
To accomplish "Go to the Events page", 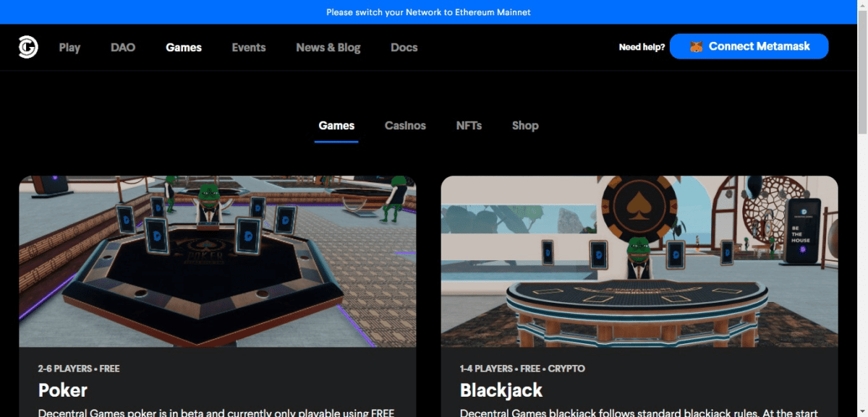I will (x=249, y=48).
